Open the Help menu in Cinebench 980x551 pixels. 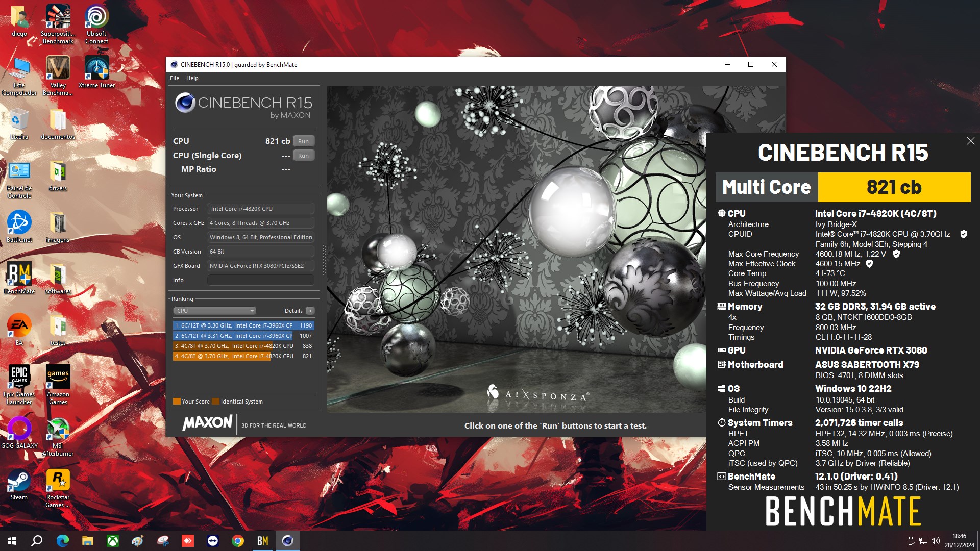(192, 78)
